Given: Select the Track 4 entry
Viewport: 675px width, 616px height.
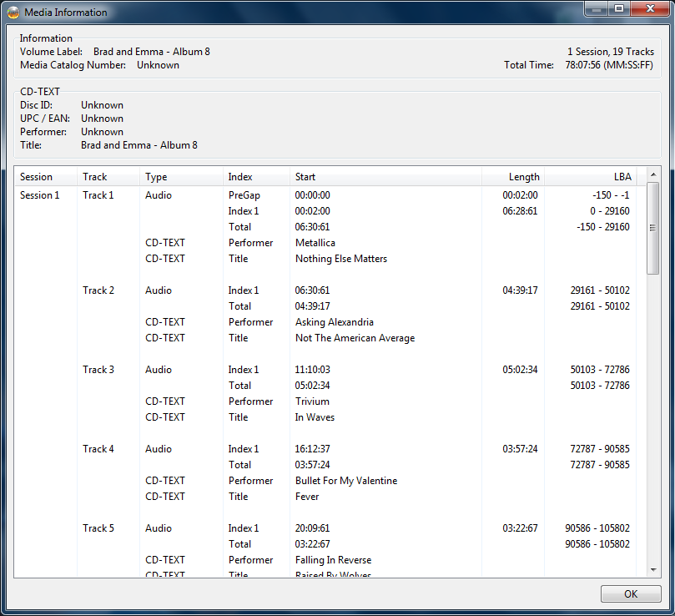Looking at the screenshot, I should click(98, 449).
